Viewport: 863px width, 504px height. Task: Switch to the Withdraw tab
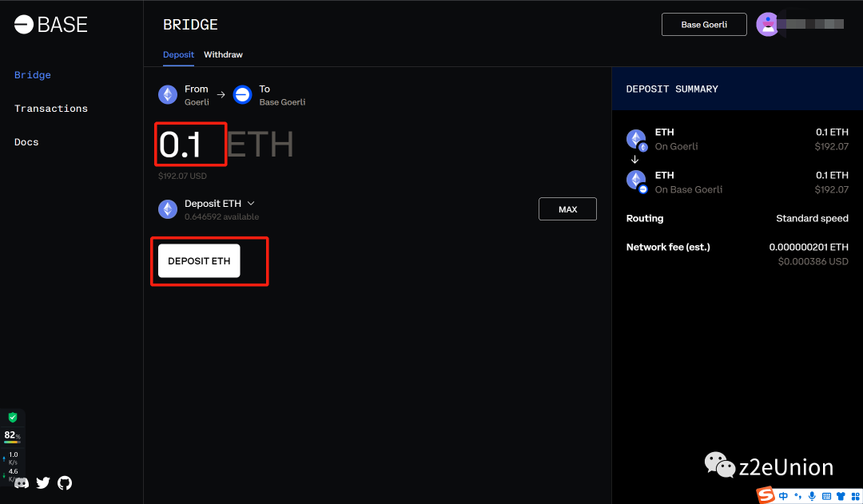click(x=223, y=54)
